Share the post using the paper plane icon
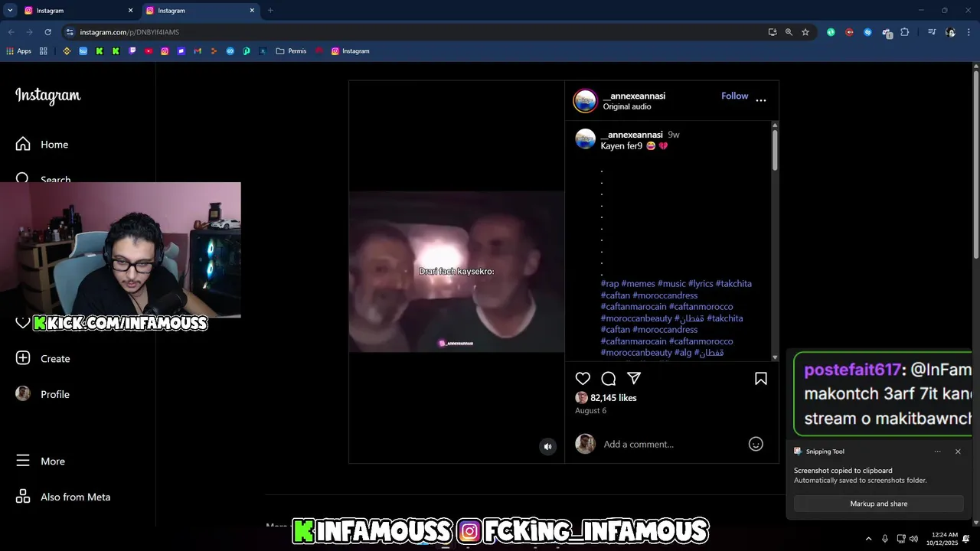This screenshot has height=551, width=980. point(634,378)
